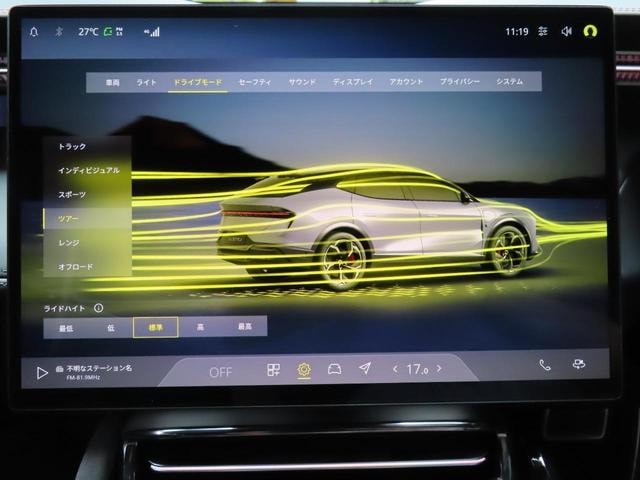Tap the rightmost bottom bar icon
Viewport: 640px width, 480px height.
pyautogui.click(x=579, y=364)
